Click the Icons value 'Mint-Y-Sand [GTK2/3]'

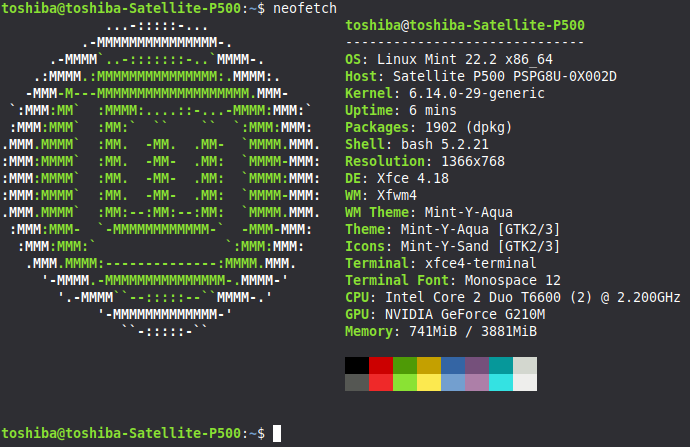pyautogui.click(x=481, y=246)
